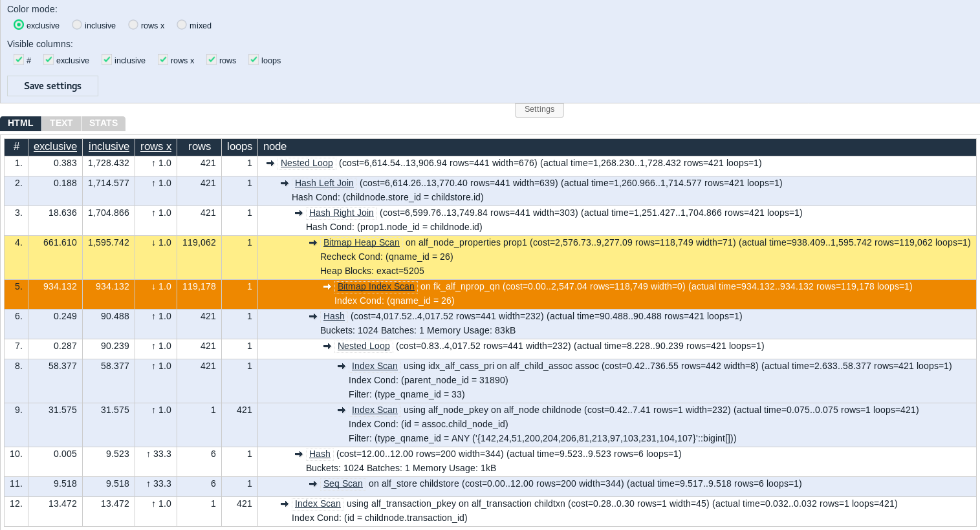Click the Bitmap Index Scan link

point(376,286)
